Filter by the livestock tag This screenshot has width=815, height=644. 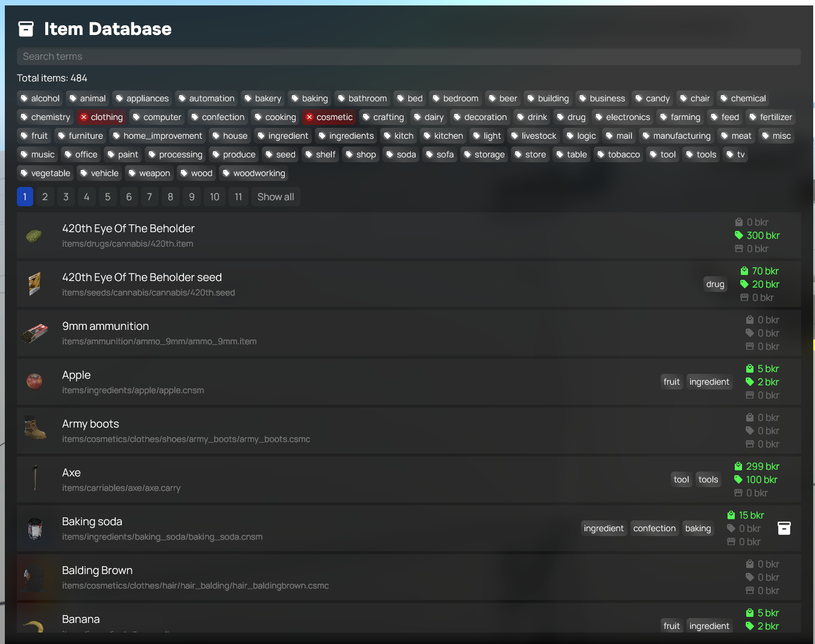[533, 136]
